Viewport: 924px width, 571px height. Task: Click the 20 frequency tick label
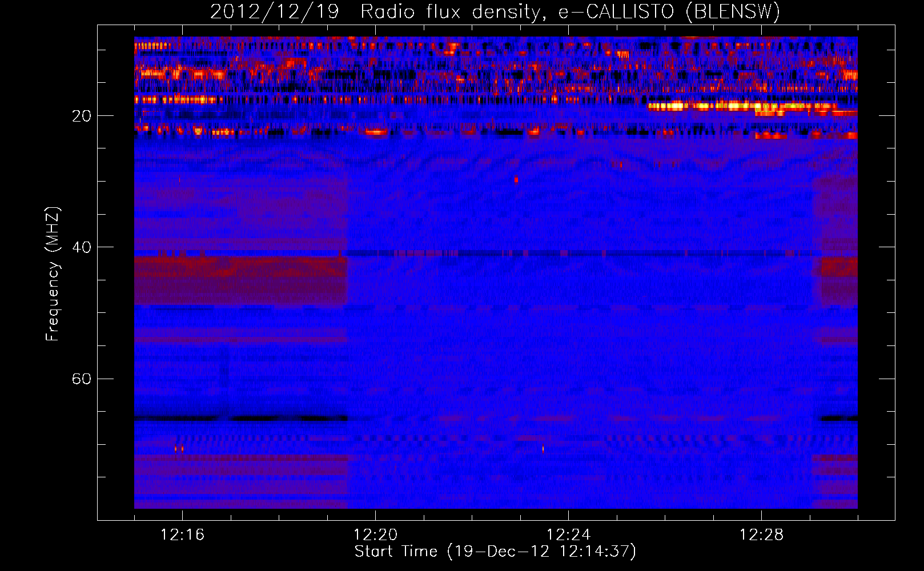(x=82, y=116)
